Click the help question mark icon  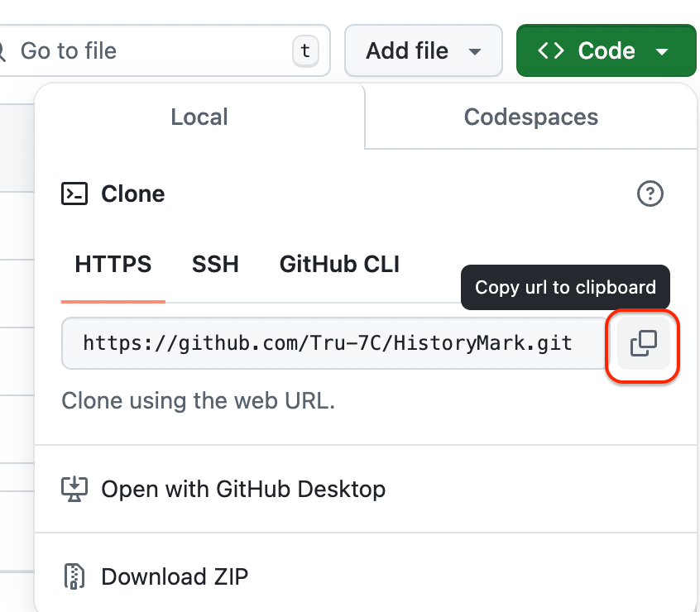[650, 194]
